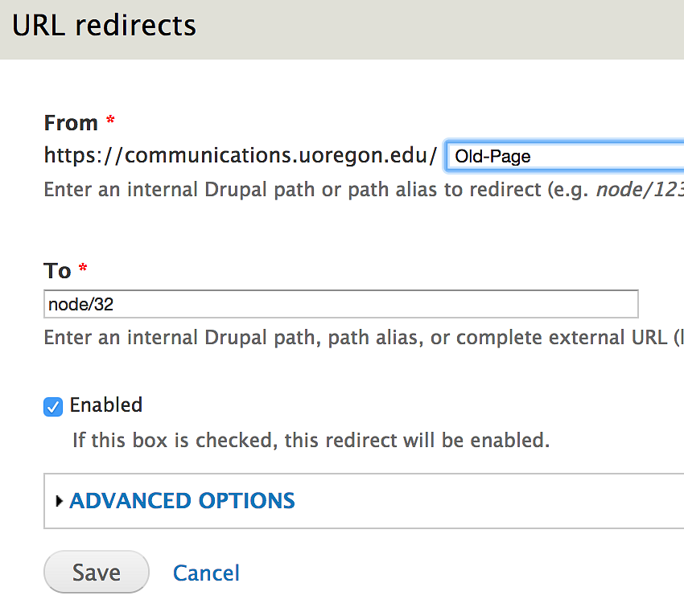Click the To field label
The image size is (684, 616).
click(x=57, y=271)
